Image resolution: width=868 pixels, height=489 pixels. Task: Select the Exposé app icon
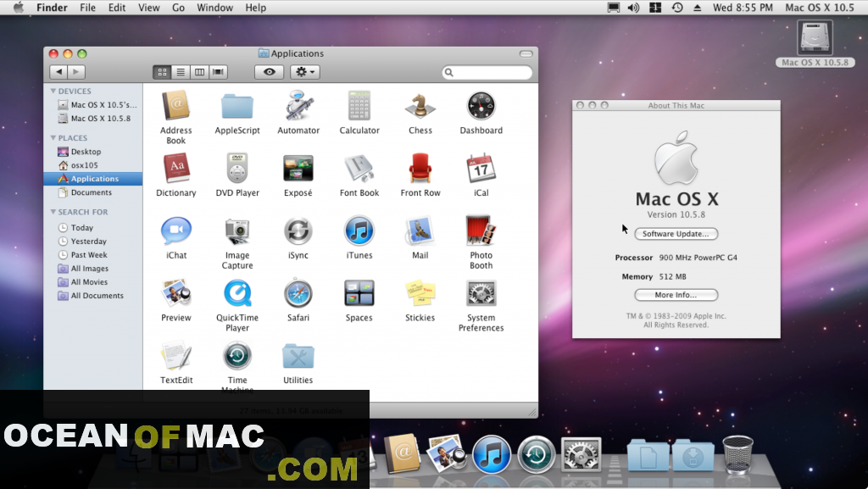click(298, 168)
